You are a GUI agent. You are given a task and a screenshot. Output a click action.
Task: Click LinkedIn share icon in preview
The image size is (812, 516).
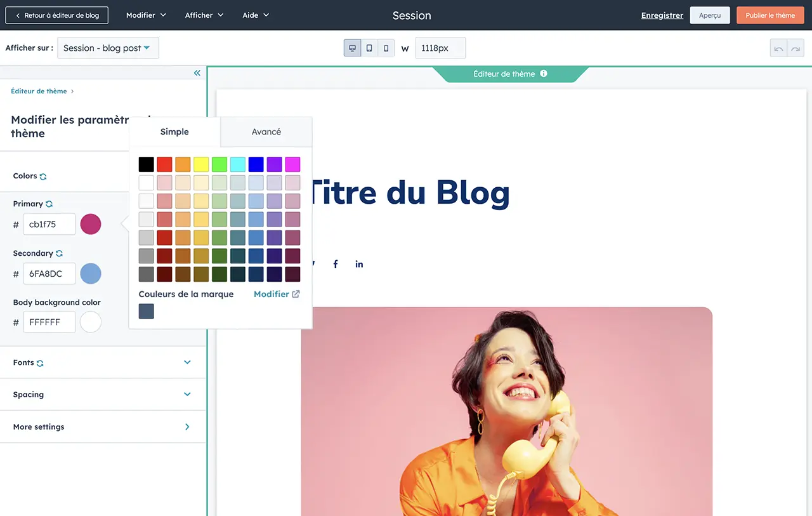point(359,264)
